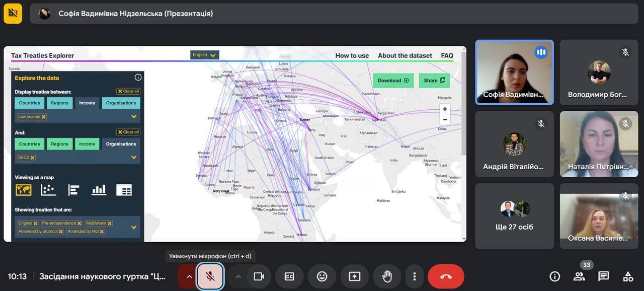Raise hand in the meeting
Image resolution: width=644 pixels, height=291 pixels.
(387, 276)
